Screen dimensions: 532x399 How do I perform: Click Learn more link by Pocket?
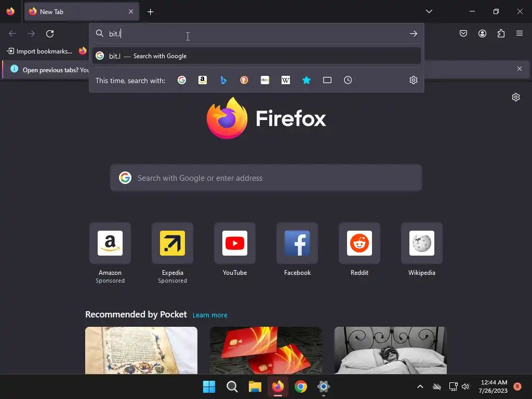(210, 315)
